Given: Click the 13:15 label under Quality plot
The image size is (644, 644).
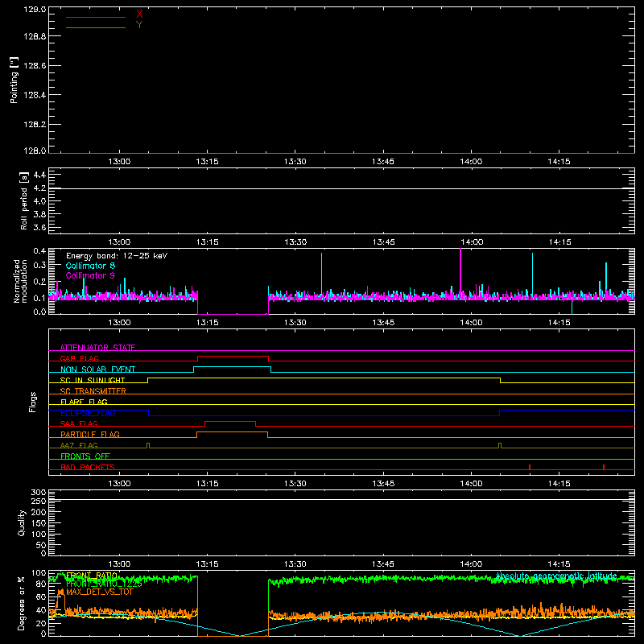Looking at the screenshot, I should [208, 564].
